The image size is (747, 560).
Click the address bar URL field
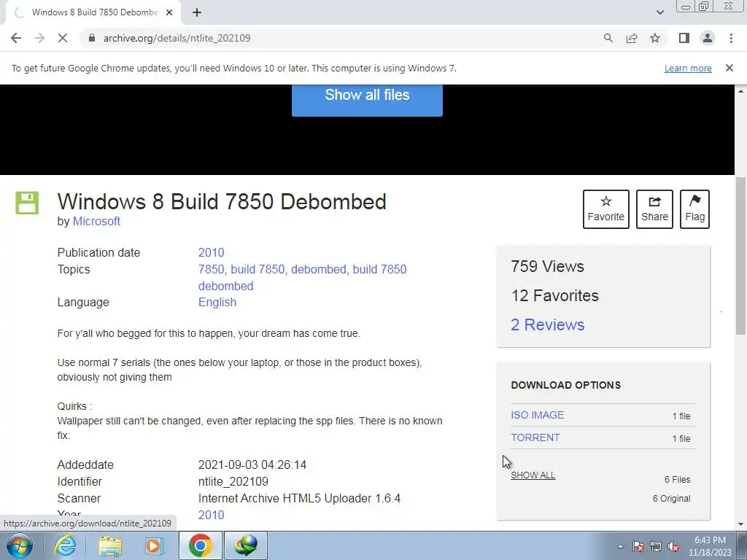pos(333,38)
